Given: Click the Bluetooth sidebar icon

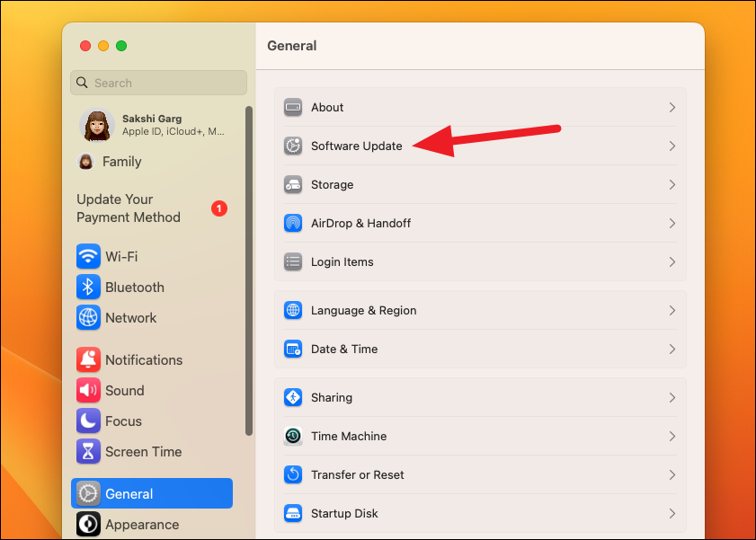Looking at the screenshot, I should point(88,288).
